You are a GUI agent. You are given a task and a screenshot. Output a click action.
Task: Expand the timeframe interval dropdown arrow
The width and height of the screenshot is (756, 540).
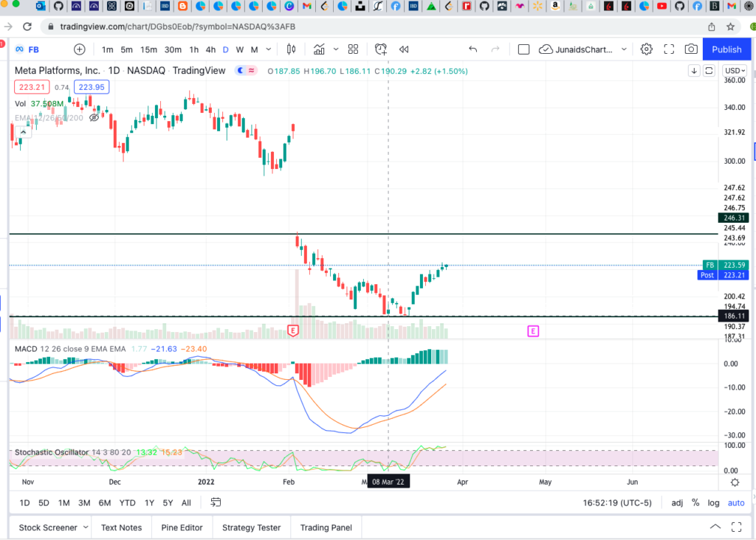[269, 49]
